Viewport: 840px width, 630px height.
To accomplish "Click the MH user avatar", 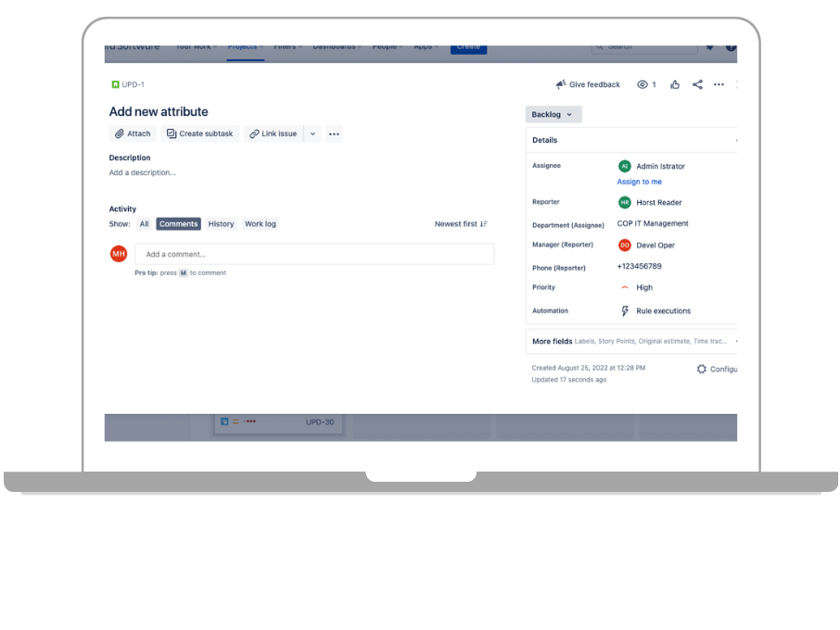I will 119,254.
